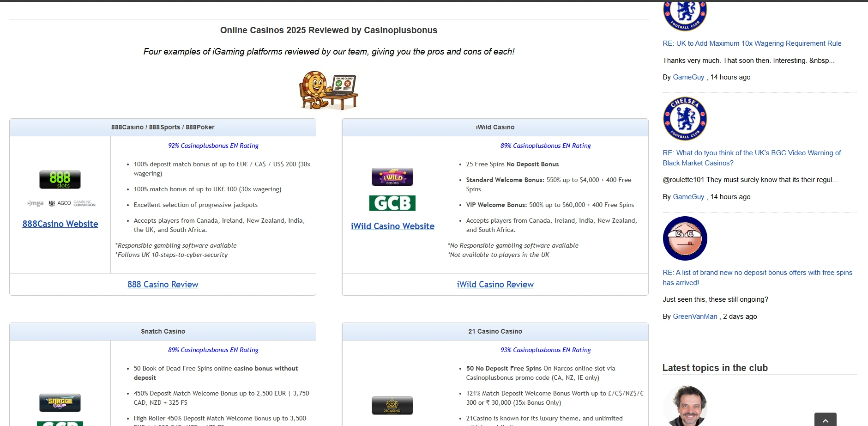Screen dimensions: 868x426
Task: Click 'Just seen this, these still ongoing?' text
Action: 716,299
